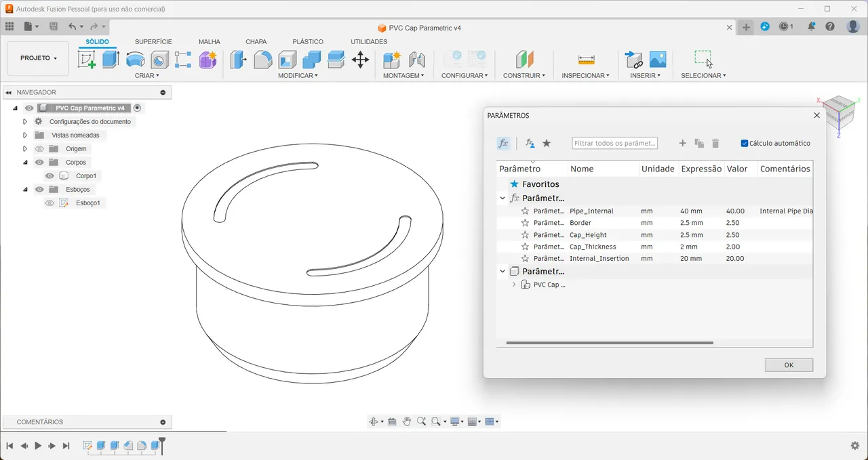Toggle visibility of Esboço1 sketch
Screen dimensions: 868x460
coord(50,203)
